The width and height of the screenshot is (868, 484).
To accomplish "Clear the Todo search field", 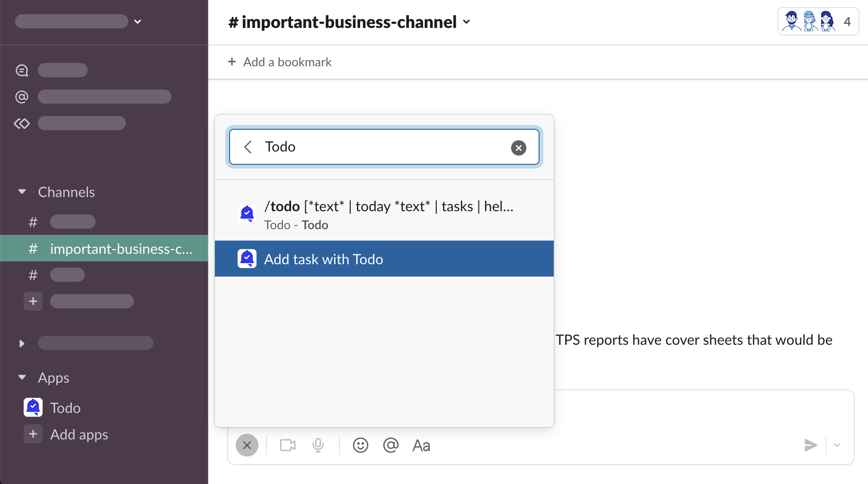I will 519,148.
